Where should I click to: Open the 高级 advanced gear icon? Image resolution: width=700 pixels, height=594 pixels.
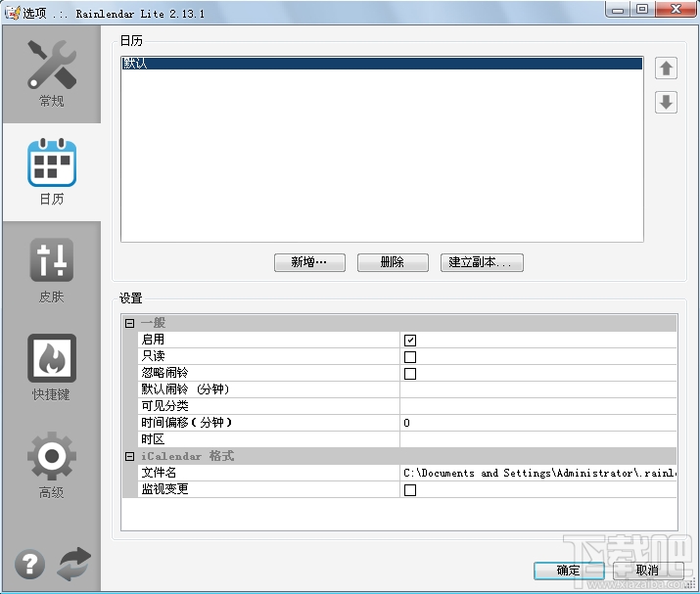(x=52, y=456)
